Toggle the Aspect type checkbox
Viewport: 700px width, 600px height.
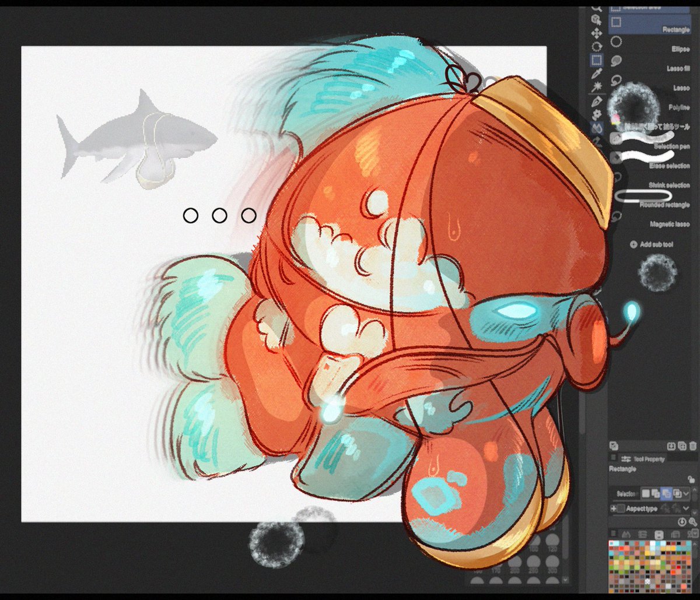[621, 508]
